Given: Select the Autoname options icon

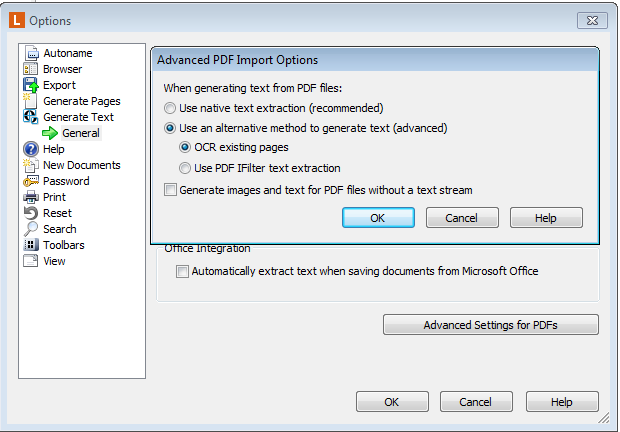Looking at the screenshot, I should click(x=31, y=53).
